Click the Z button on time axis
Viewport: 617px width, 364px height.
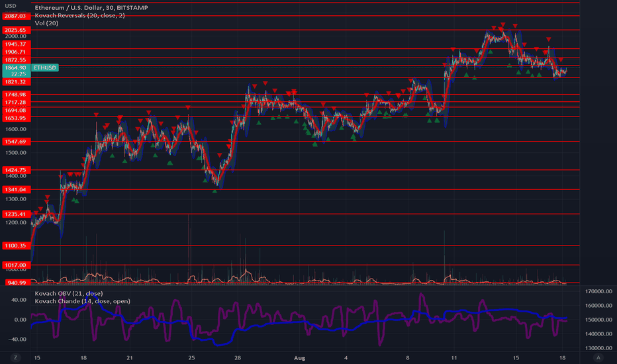[x=16, y=357]
